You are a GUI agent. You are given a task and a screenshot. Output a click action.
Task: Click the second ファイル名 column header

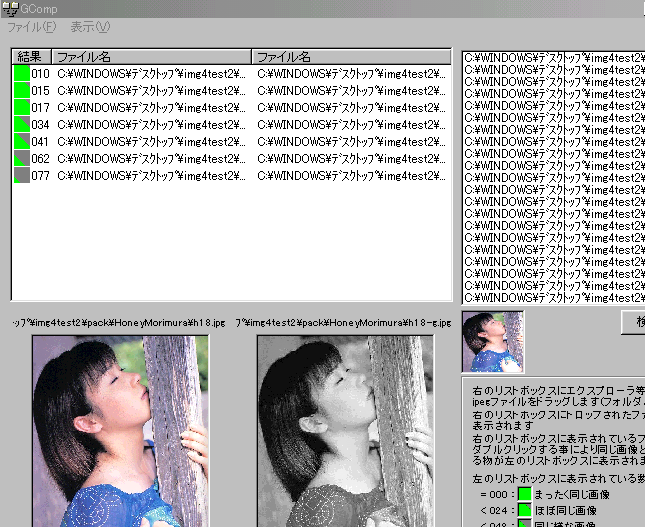tap(350, 57)
